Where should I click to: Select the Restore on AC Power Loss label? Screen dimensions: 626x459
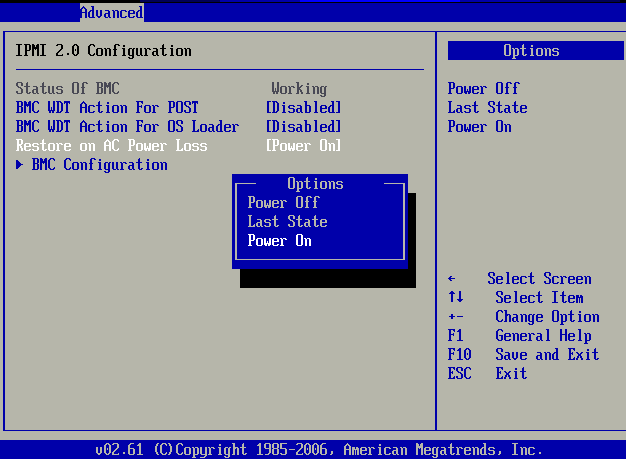(x=111, y=146)
